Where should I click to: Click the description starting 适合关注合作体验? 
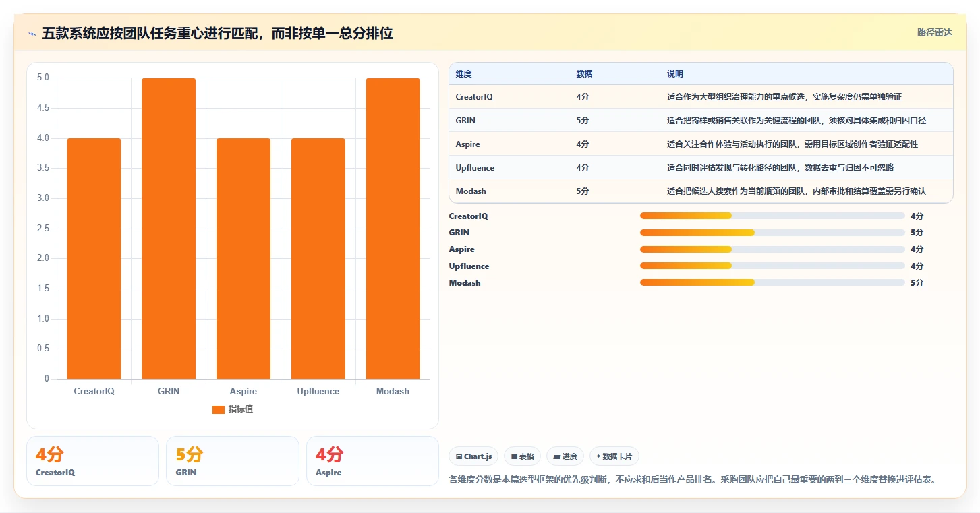click(792, 144)
